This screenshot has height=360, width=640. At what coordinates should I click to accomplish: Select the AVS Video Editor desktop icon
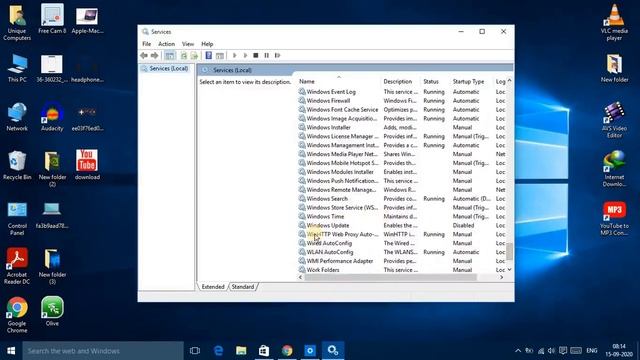(614, 120)
